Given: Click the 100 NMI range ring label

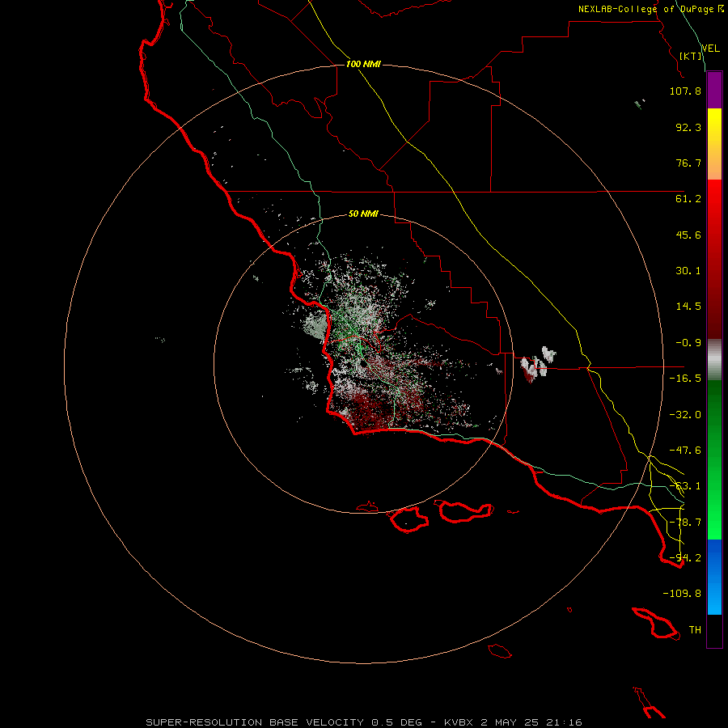Looking at the screenshot, I should click(363, 64).
